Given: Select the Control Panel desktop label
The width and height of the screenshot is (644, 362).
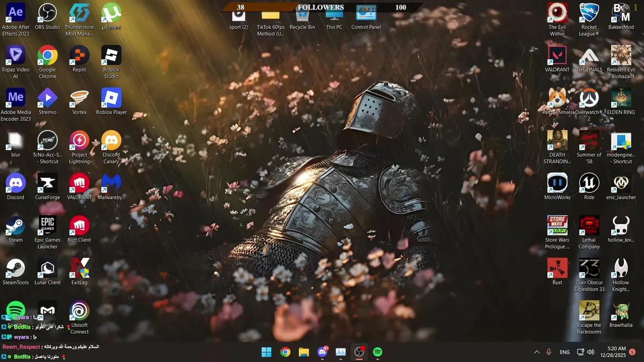Looking at the screenshot, I should [x=366, y=27].
